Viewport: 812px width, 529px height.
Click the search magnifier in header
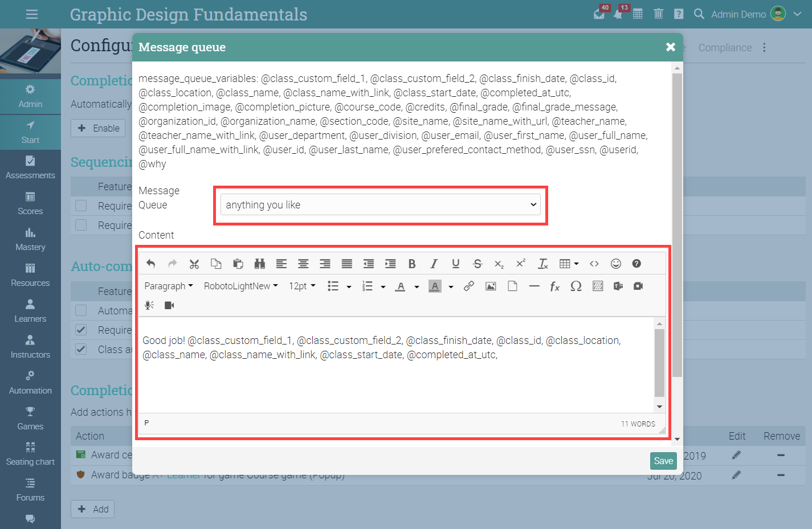coord(699,14)
